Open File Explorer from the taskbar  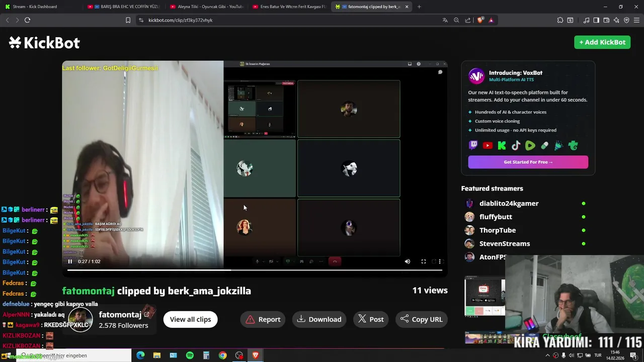tap(157, 355)
